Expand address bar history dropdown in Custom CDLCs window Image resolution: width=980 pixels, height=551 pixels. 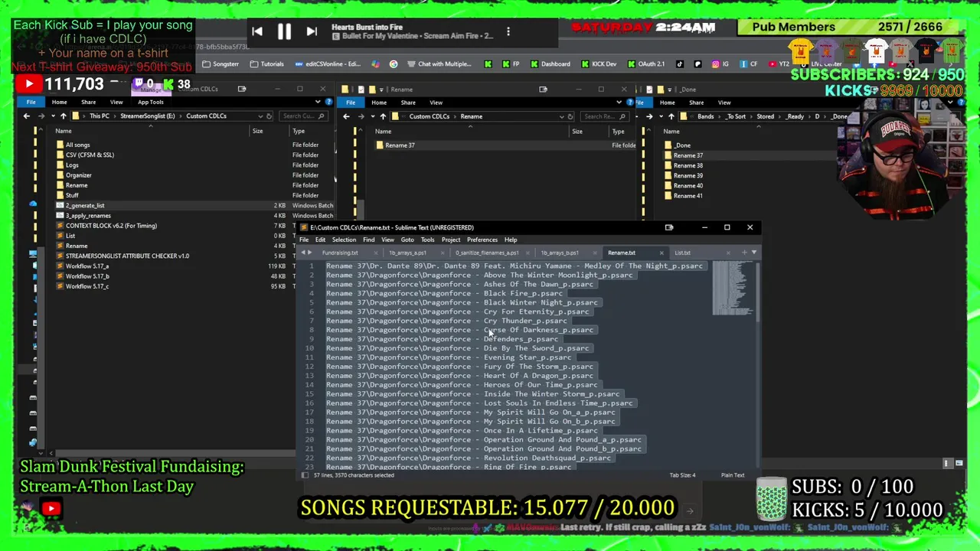click(260, 116)
